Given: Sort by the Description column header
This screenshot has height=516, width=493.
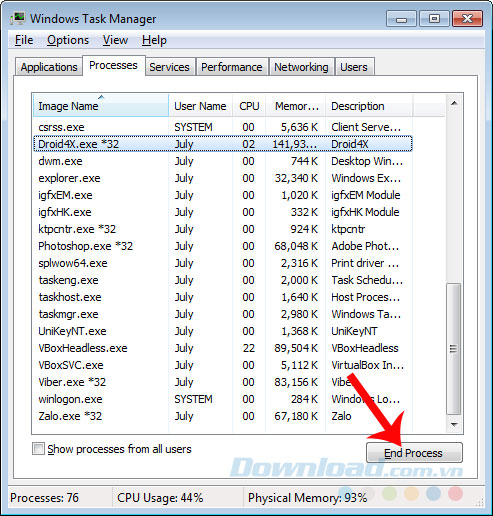Looking at the screenshot, I should [x=369, y=106].
